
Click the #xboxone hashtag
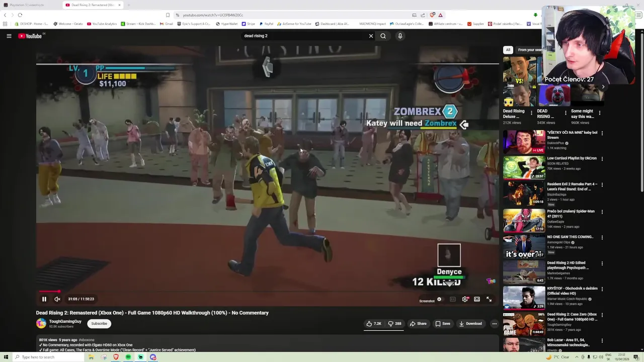(87, 340)
